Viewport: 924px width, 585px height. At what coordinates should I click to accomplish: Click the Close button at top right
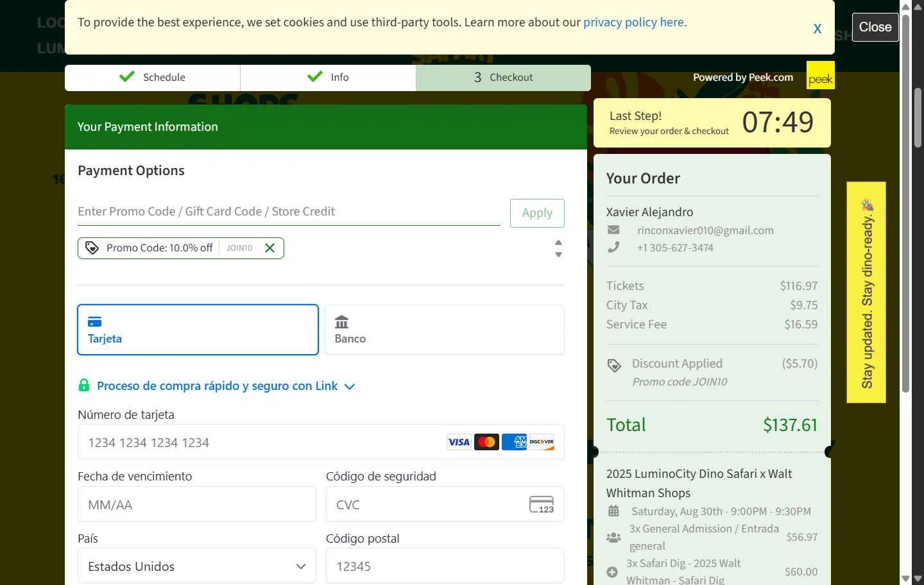875,27
